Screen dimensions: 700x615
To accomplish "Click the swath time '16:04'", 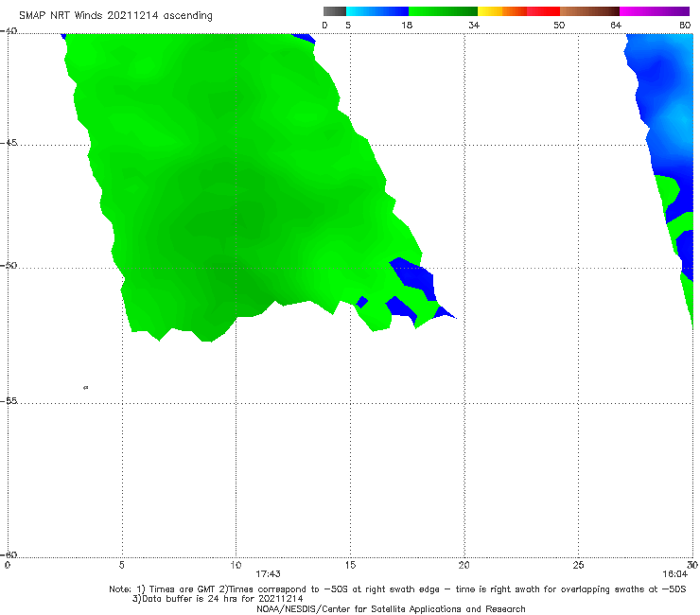I will point(675,574).
